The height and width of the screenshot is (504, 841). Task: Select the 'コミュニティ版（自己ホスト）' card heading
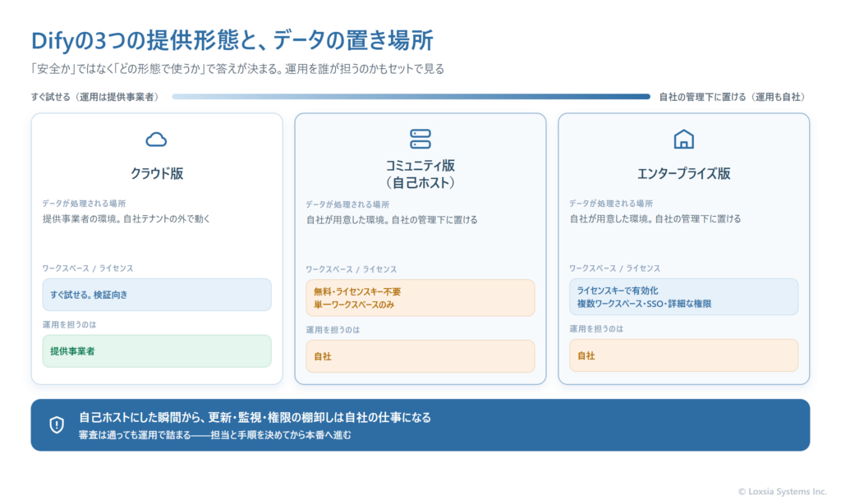click(x=420, y=174)
